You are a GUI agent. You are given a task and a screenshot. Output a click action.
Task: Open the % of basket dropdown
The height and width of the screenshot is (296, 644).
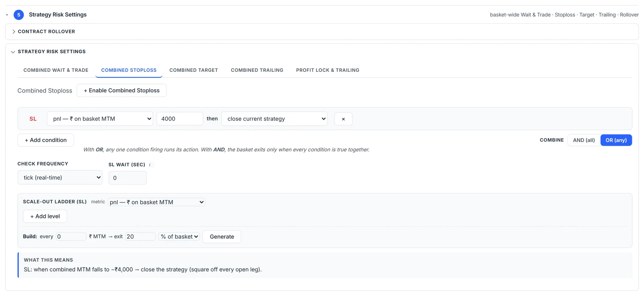pos(179,237)
